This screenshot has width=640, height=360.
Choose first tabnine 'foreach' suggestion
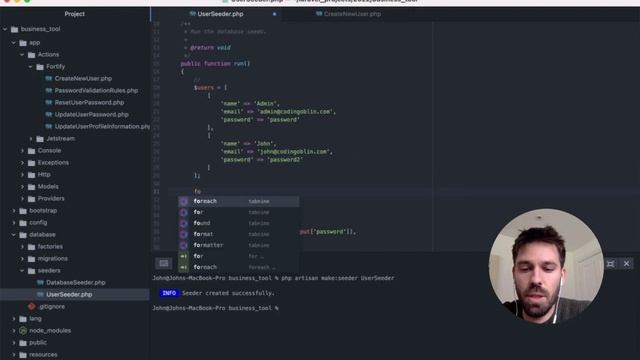point(238,201)
